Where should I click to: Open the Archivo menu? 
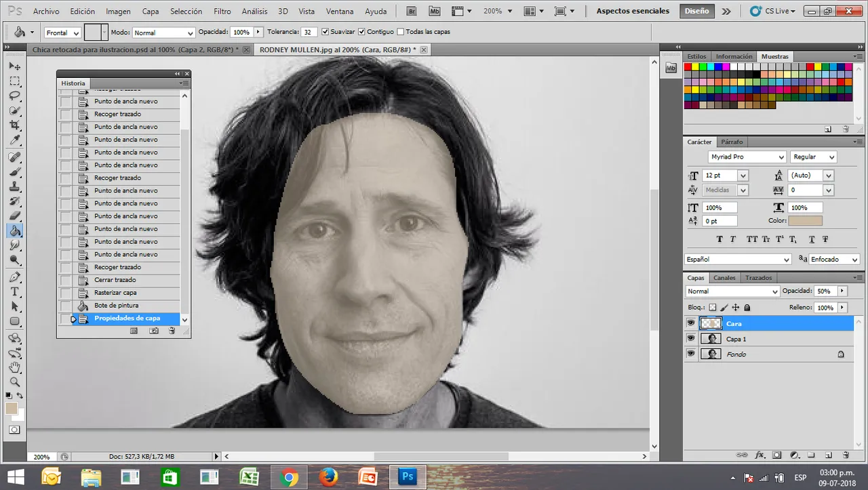point(46,12)
